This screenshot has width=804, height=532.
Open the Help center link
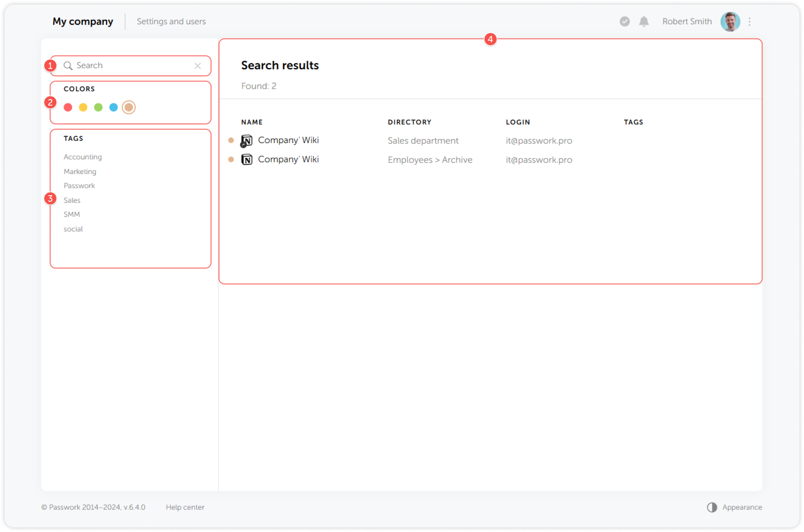185,507
